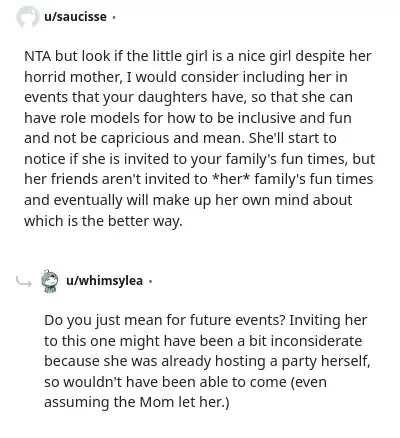Visit the u/saucisse profile link
The image size is (400, 438).
coord(75,17)
